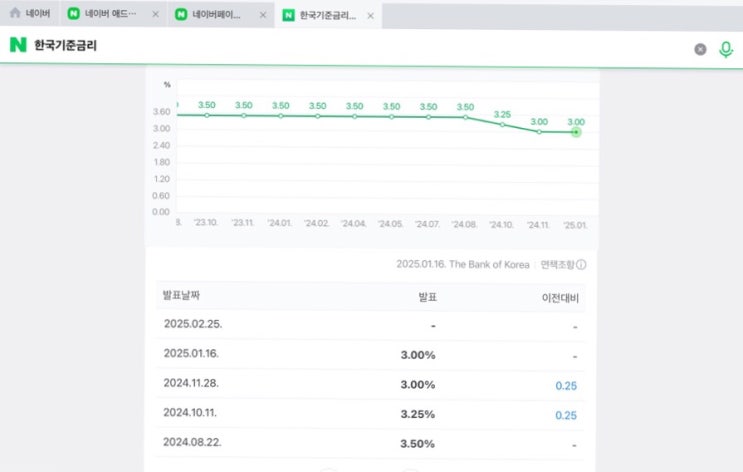The width and height of the screenshot is (743, 472).
Task: Click 0.25 change in 2024.10.11. row
Action: [x=566, y=416]
